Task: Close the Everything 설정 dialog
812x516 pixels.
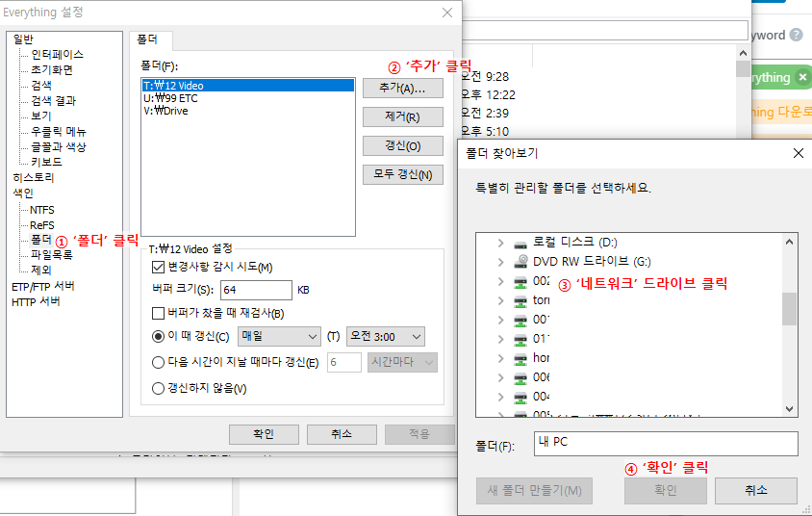Action: pyautogui.click(x=447, y=13)
